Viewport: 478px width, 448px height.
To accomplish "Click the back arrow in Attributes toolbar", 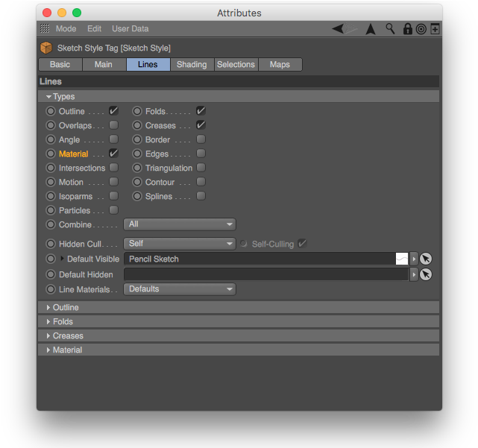I will coord(339,29).
